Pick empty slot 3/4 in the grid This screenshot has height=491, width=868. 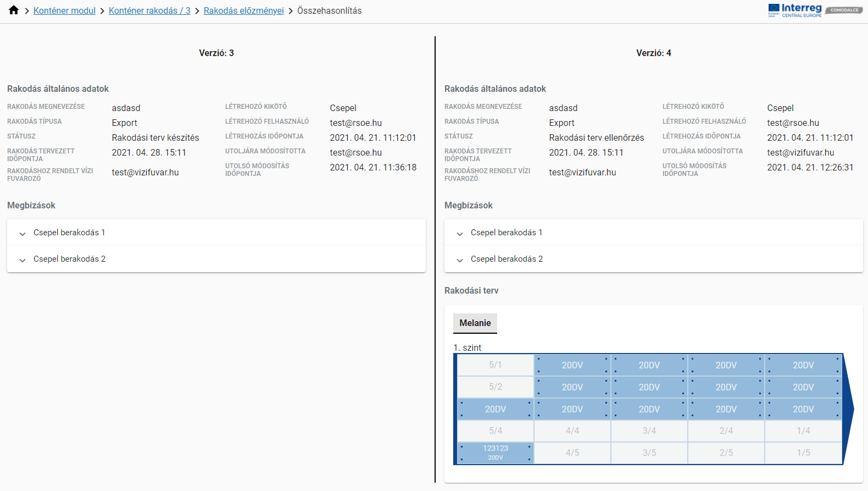coord(649,431)
